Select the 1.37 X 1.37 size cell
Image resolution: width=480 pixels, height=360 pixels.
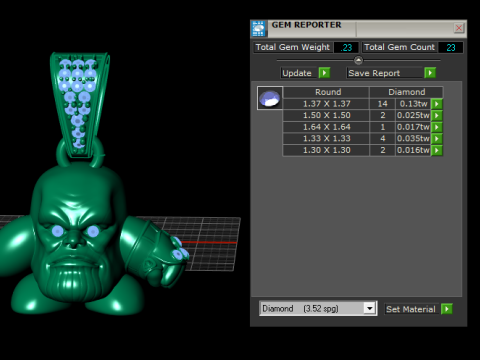[x=326, y=104]
